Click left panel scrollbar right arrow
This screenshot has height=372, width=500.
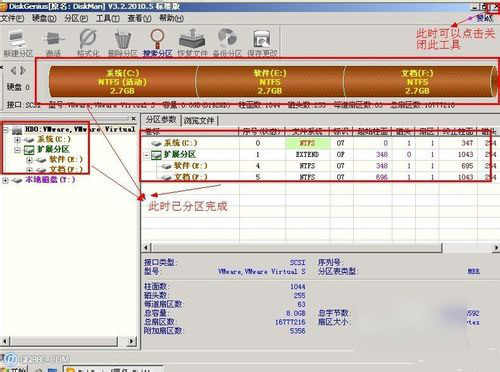(132, 341)
